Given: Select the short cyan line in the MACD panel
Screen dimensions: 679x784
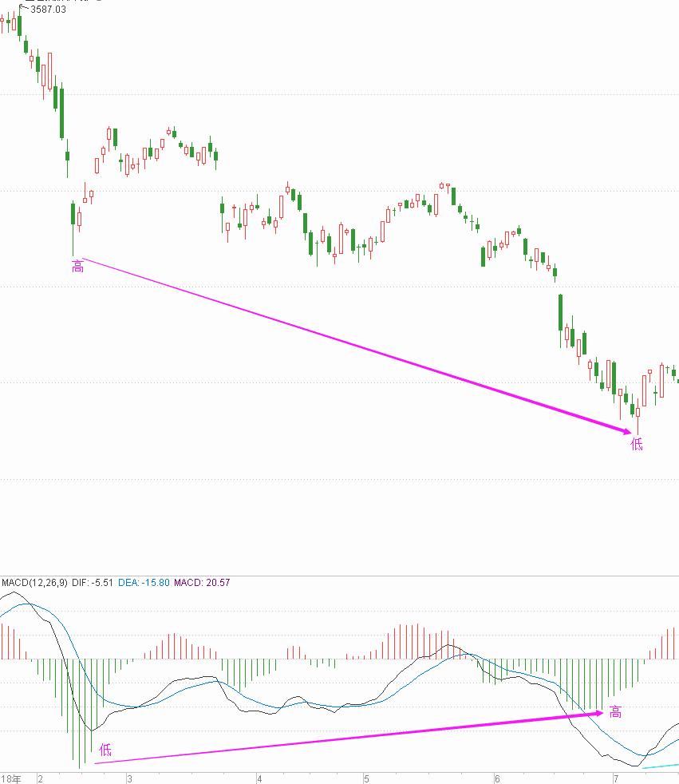Looking at the screenshot, I should (660, 766).
